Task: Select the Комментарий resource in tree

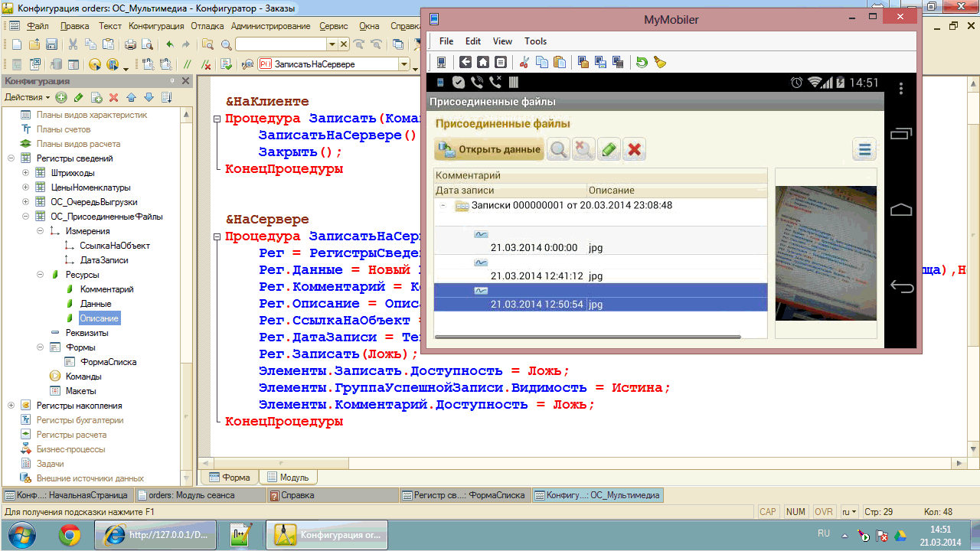Action: [106, 289]
